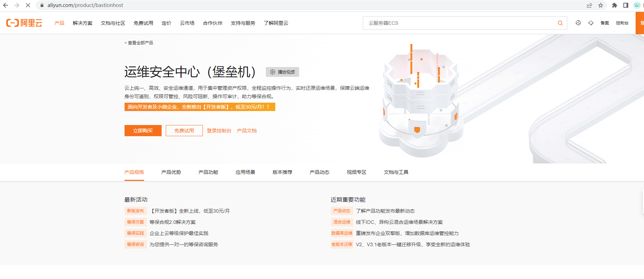644x279 pixels.
Task: Click the outlined 免费试用 button
Action: pos(184,131)
